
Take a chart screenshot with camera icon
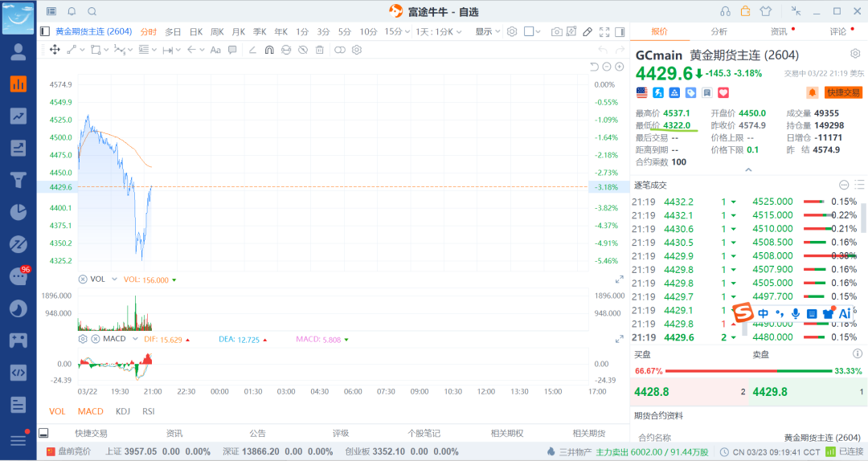556,32
